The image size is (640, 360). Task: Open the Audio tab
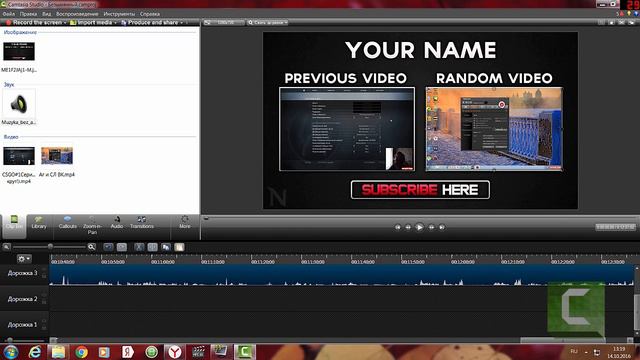[117, 223]
